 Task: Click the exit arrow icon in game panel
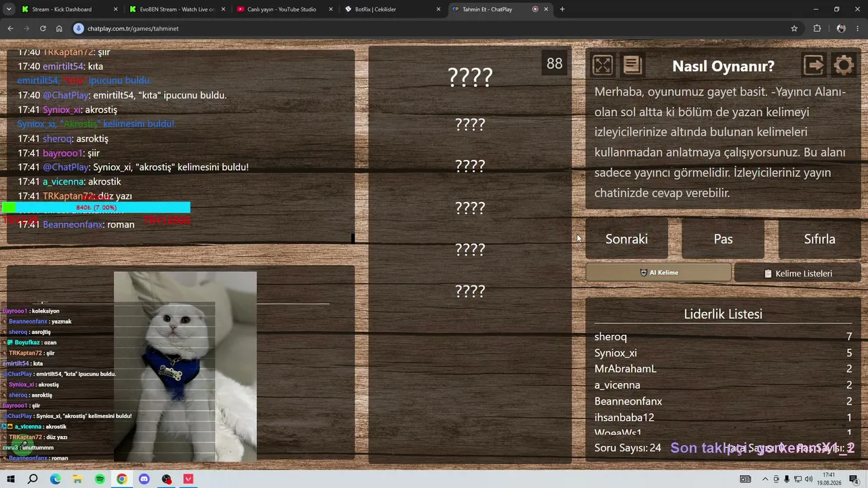[813, 65]
